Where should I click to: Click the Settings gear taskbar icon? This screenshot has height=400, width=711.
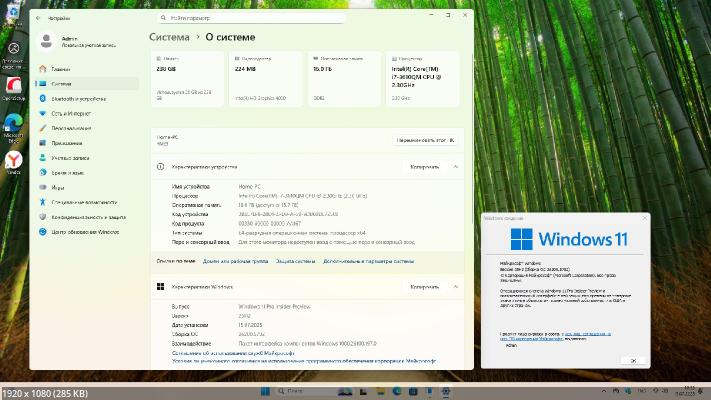[x=446, y=391]
